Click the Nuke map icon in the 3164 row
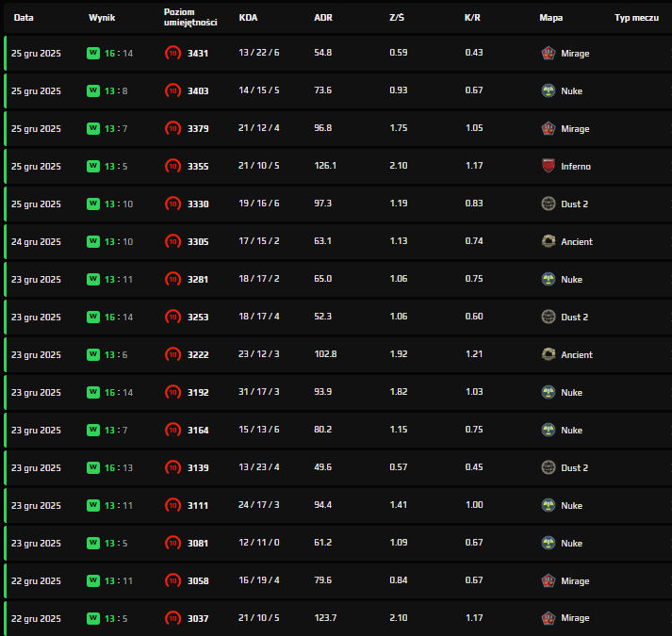Image resolution: width=672 pixels, height=636 pixels. [x=549, y=431]
